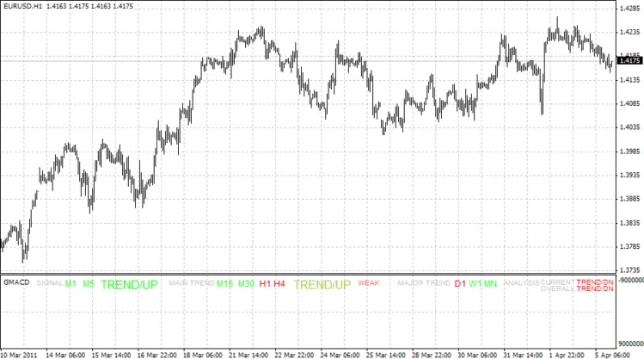This screenshot has width=644, height=359.
Task: Select the green M1 timeframe label
Action: click(71, 283)
